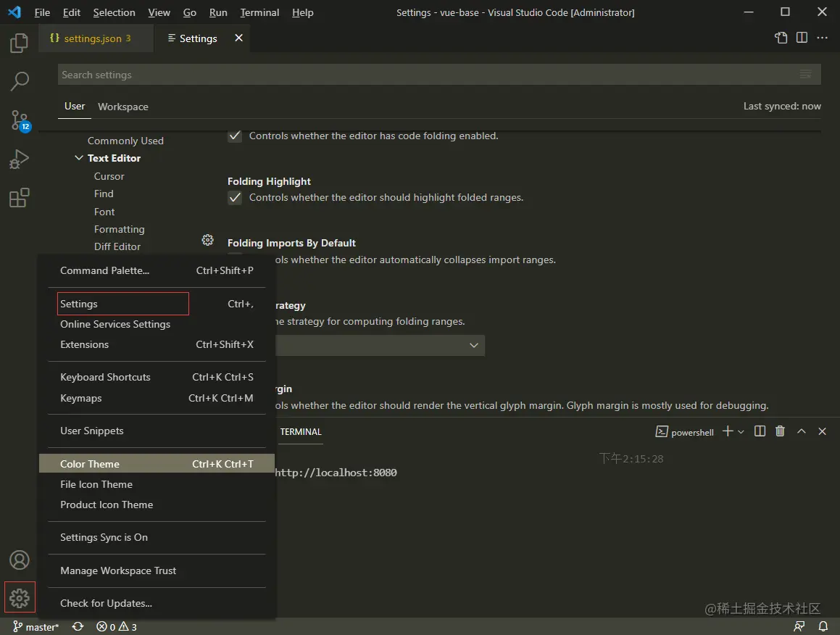Viewport: 840px width, 635px height.
Task: Select Cursor in settings tree
Action: (109, 175)
